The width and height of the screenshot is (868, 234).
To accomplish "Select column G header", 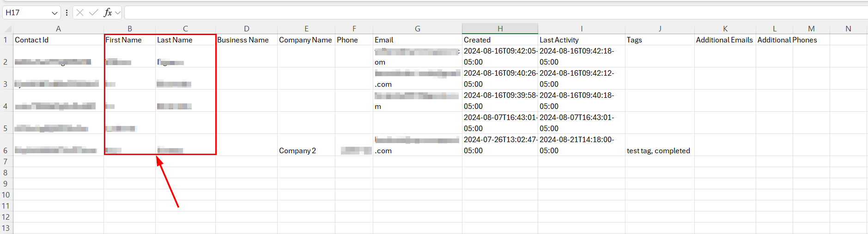I will pyautogui.click(x=417, y=29).
